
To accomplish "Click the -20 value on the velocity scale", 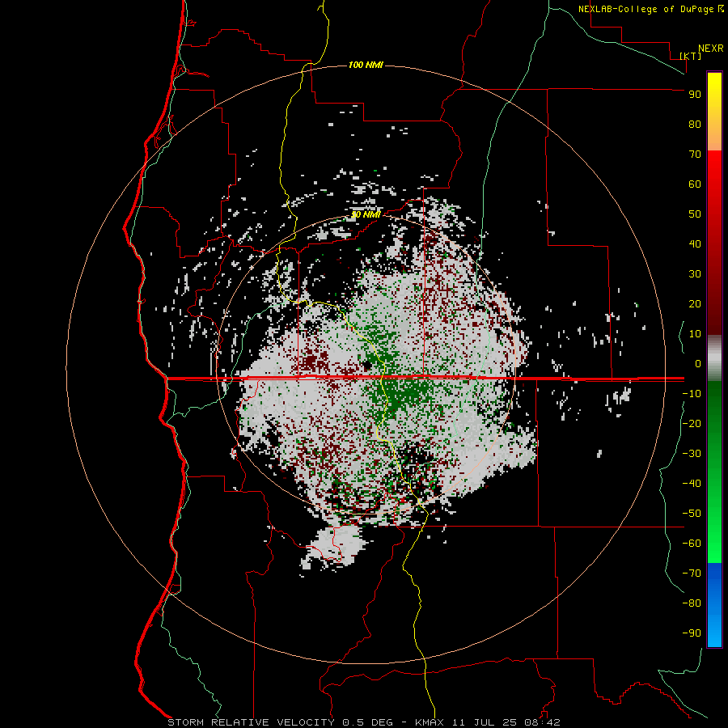I will [x=692, y=424].
